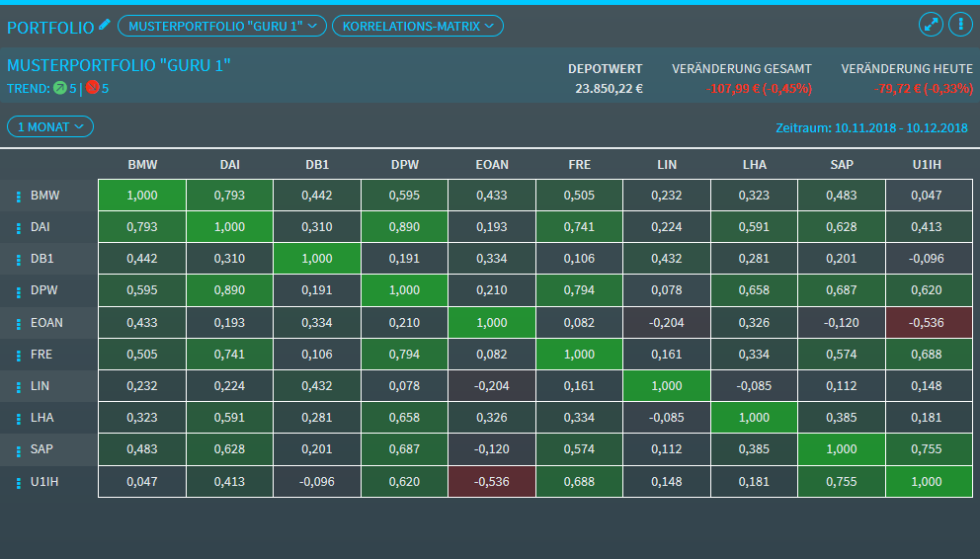Image resolution: width=980 pixels, height=559 pixels.
Task: Open the three-dot menu for U1IH row
Action: [x=18, y=482]
